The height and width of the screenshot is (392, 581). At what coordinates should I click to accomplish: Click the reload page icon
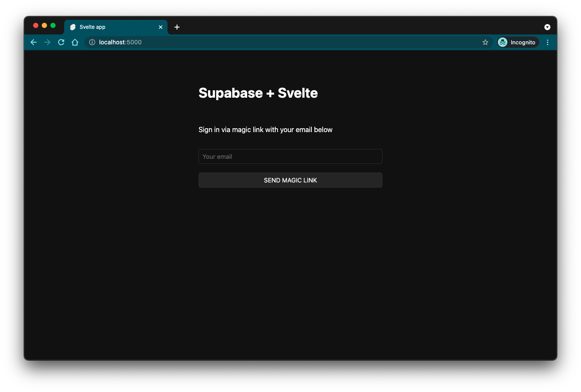tap(61, 42)
